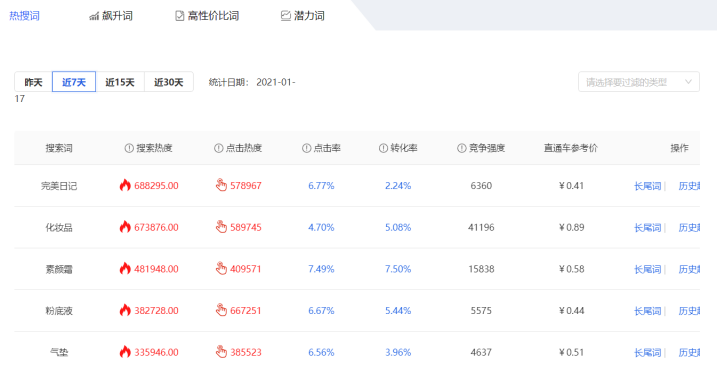Open the 历史 link for 素颜霜
The width and height of the screenshot is (718, 369).
pos(689,269)
